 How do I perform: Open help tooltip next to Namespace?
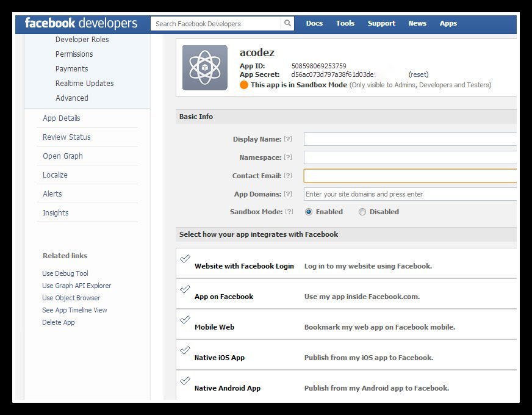click(x=288, y=157)
